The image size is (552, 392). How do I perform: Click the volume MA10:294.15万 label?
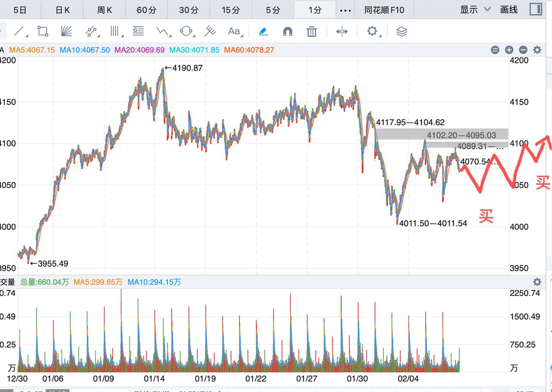[154, 282]
